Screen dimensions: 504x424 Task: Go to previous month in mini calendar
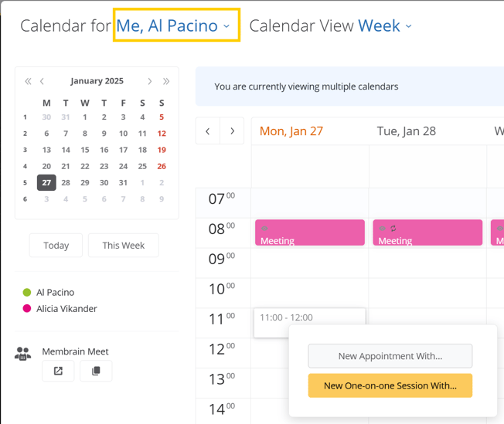(42, 81)
